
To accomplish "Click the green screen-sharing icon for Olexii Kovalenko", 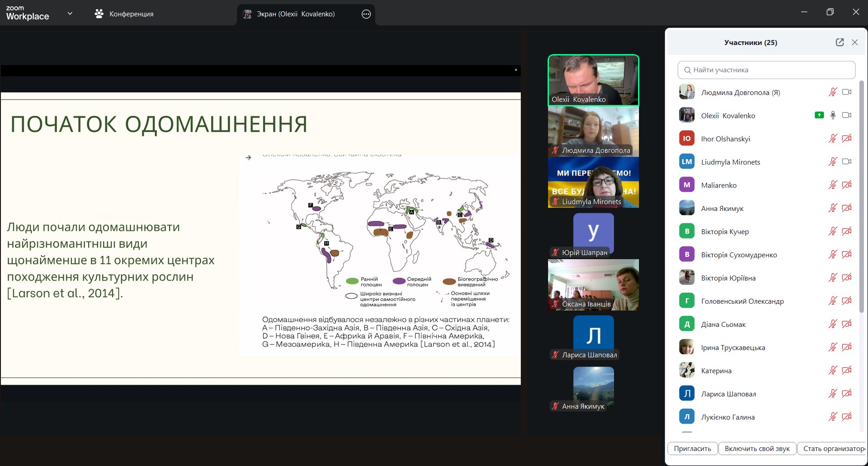I will [x=819, y=115].
